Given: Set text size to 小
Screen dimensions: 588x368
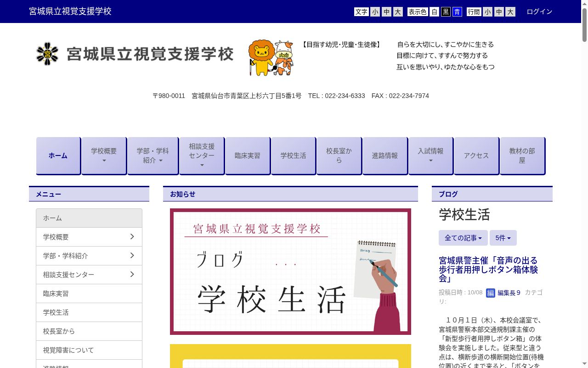Looking at the screenshot, I should (x=375, y=12).
